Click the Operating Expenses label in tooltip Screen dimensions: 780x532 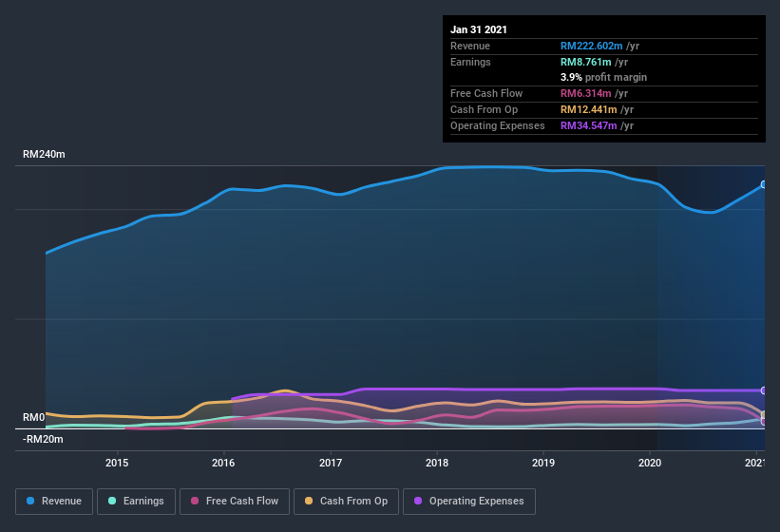point(498,125)
